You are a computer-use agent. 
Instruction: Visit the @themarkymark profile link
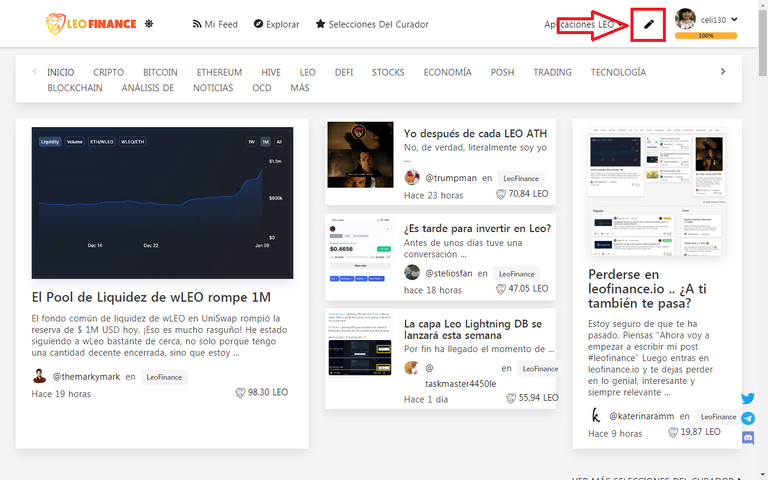coord(86,377)
